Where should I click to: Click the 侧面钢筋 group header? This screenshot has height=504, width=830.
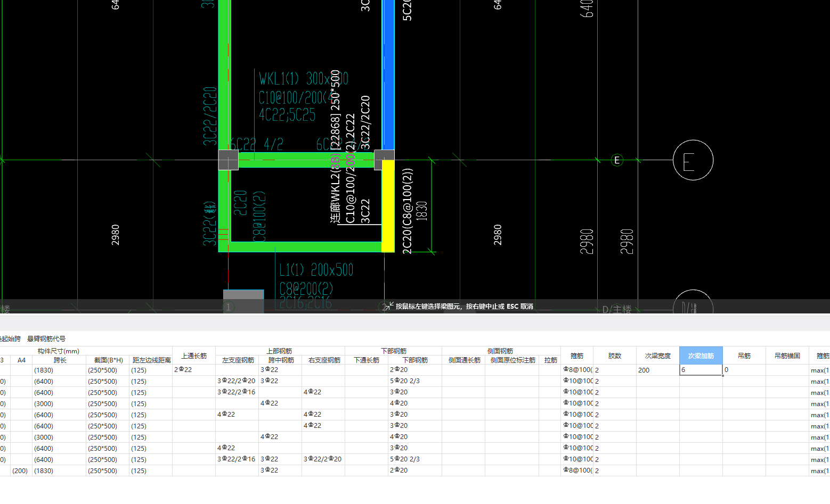(500, 351)
